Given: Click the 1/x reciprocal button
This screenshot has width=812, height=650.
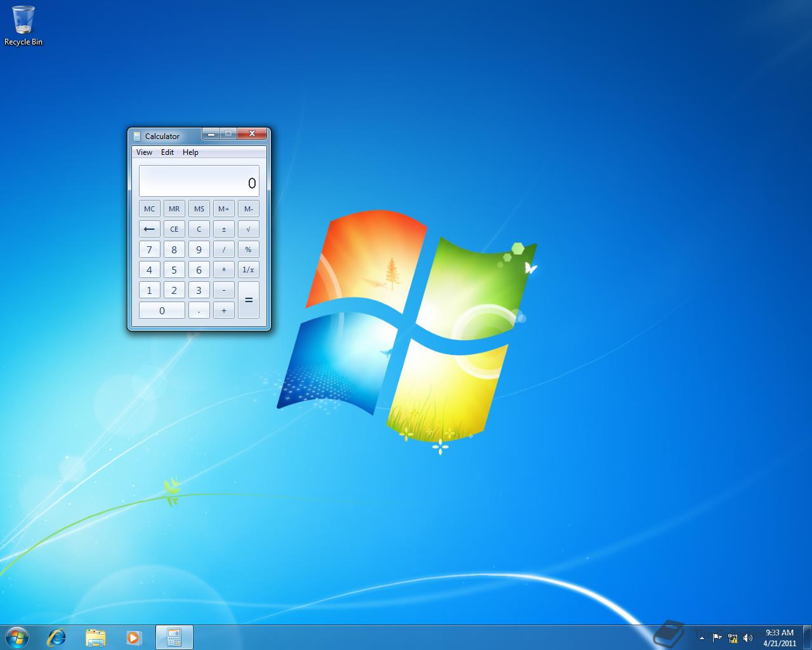Looking at the screenshot, I should pos(249,270).
